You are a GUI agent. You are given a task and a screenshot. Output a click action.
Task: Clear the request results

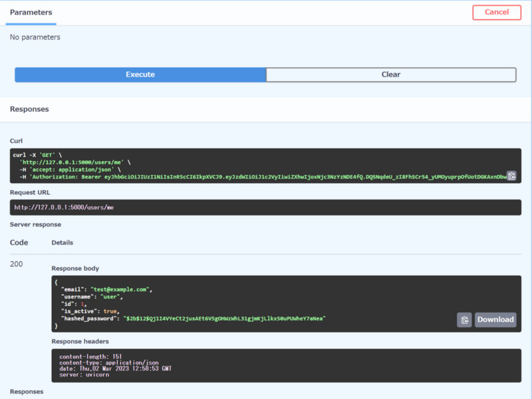391,74
